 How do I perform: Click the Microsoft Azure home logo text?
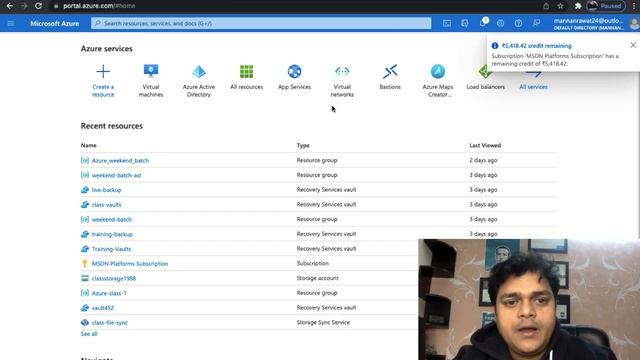[x=54, y=23]
